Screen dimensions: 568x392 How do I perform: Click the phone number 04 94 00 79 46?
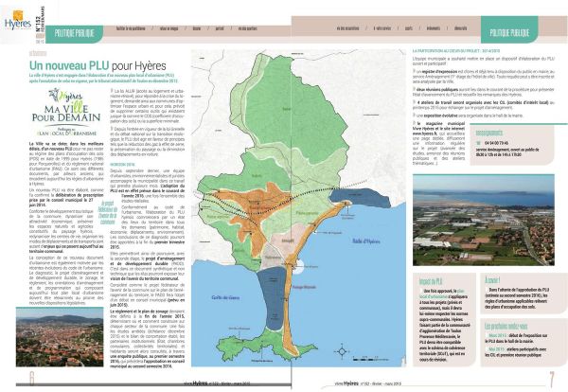click(x=496, y=143)
